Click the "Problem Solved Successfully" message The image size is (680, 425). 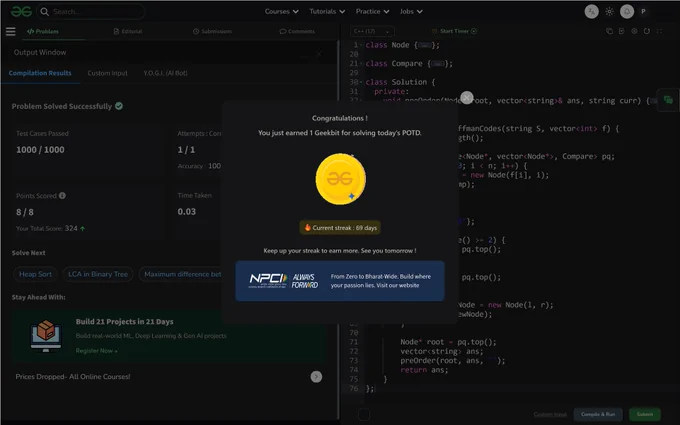(62, 106)
